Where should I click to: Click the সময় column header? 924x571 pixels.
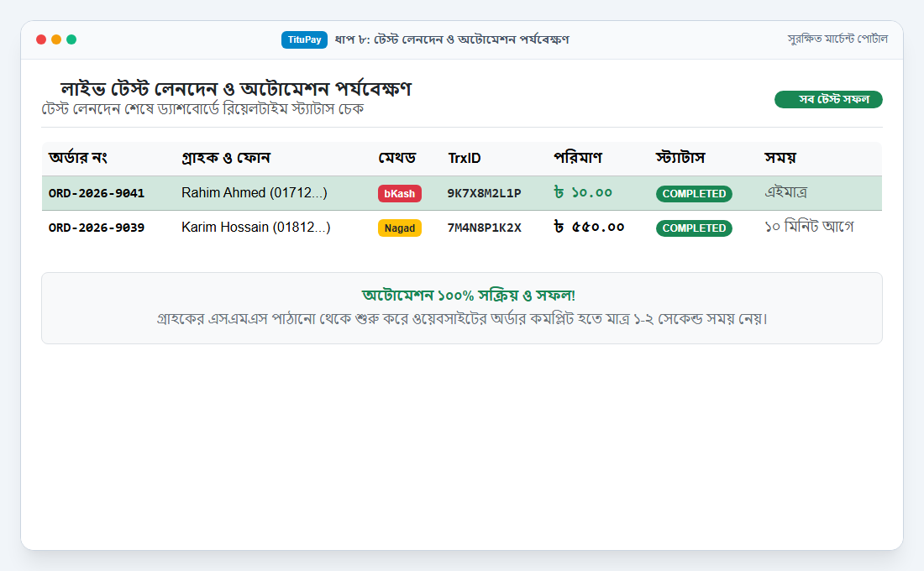coord(780,158)
